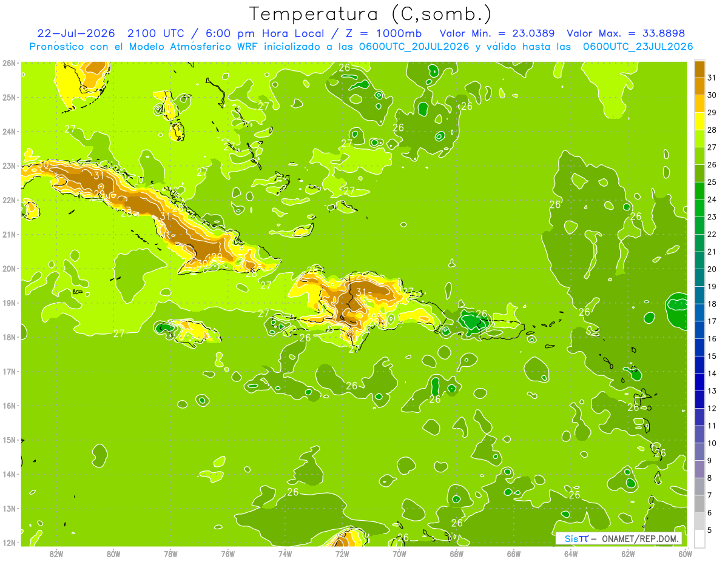Click the "72W" longitude axis label
728x562 pixels.
pos(342,554)
